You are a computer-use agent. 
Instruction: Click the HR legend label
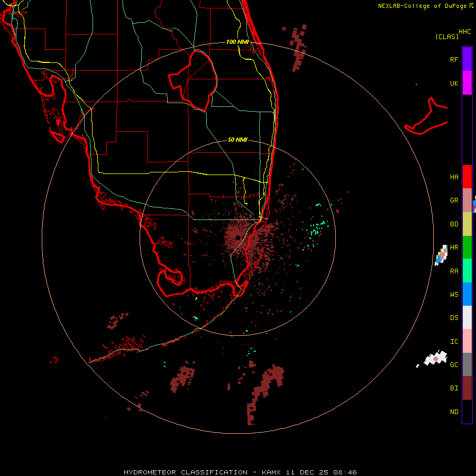coord(454,248)
